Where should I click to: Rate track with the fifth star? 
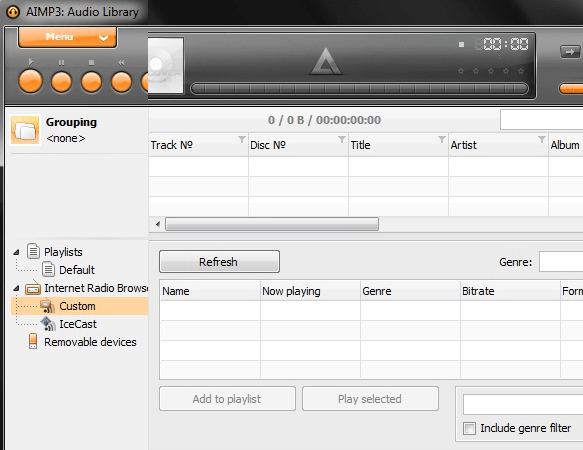coord(521,71)
